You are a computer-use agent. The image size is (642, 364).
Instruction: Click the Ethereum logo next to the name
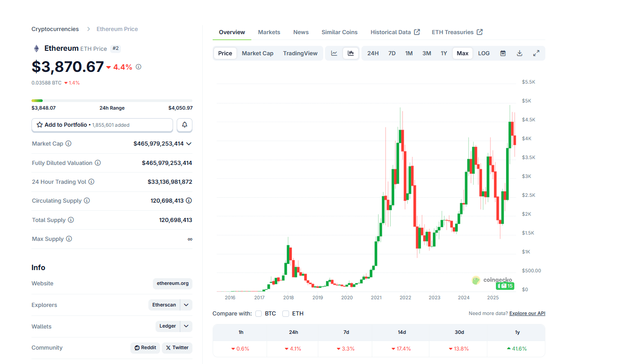[36, 48]
